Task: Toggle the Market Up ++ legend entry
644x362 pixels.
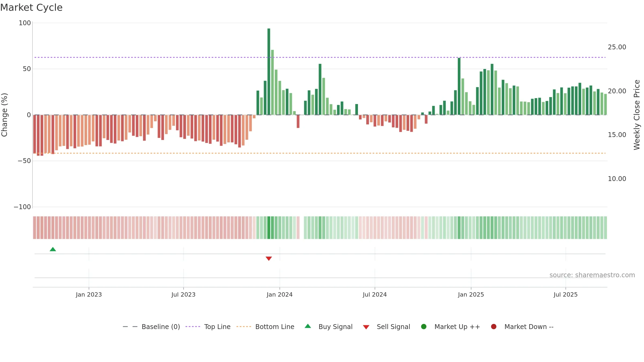Action: [x=451, y=327]
